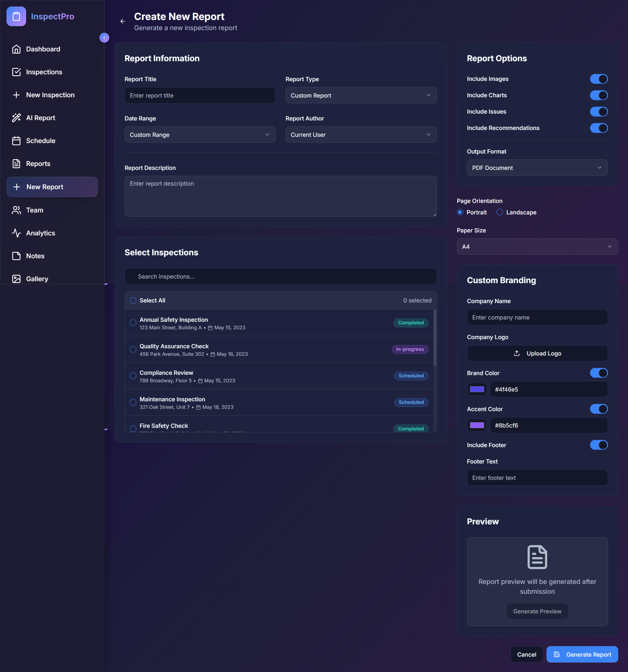Image resolution: width=628 pixels, height=672 pixels.
Task: Open the Report Type dropdown
Action: coord(361,95)
